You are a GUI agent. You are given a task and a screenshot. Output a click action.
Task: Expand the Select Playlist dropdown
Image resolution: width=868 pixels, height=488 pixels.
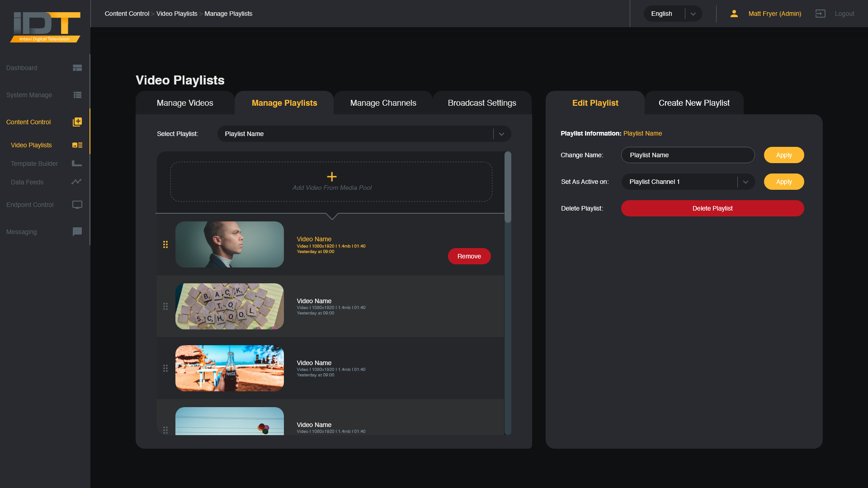point(364,134)
